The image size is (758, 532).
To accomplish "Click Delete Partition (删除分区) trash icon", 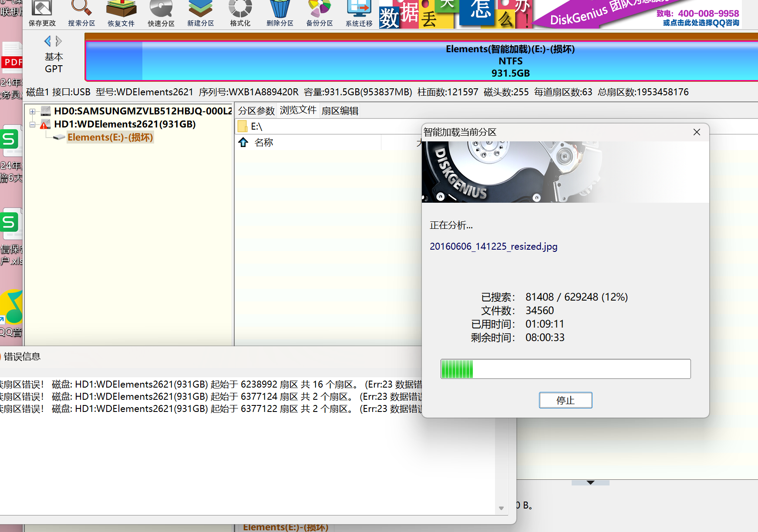I will pos(280,14).
